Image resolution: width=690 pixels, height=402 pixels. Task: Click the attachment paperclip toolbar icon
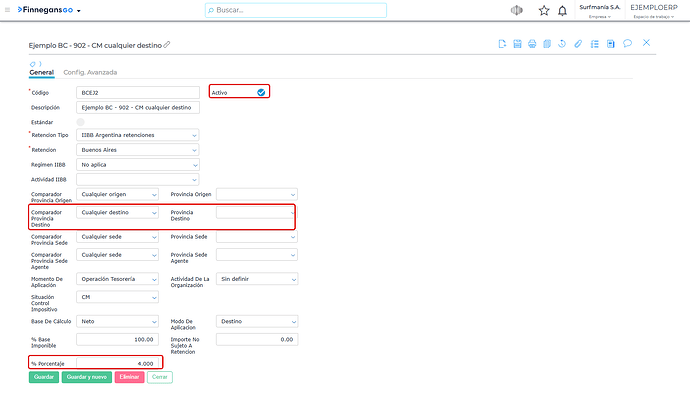coord(578,44)
